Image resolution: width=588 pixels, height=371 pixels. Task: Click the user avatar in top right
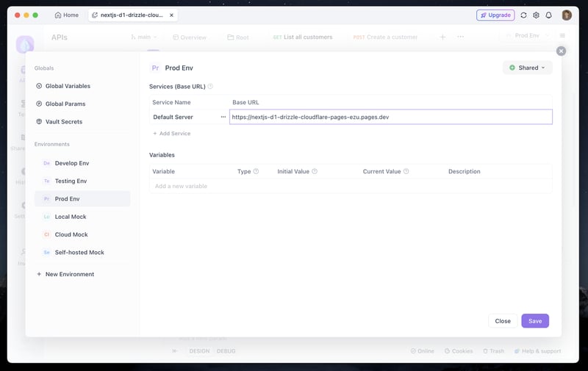tap(567, 15)
